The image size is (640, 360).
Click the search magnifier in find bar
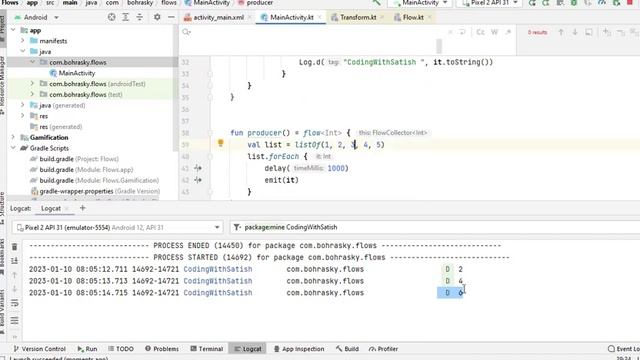coord(187,32)
